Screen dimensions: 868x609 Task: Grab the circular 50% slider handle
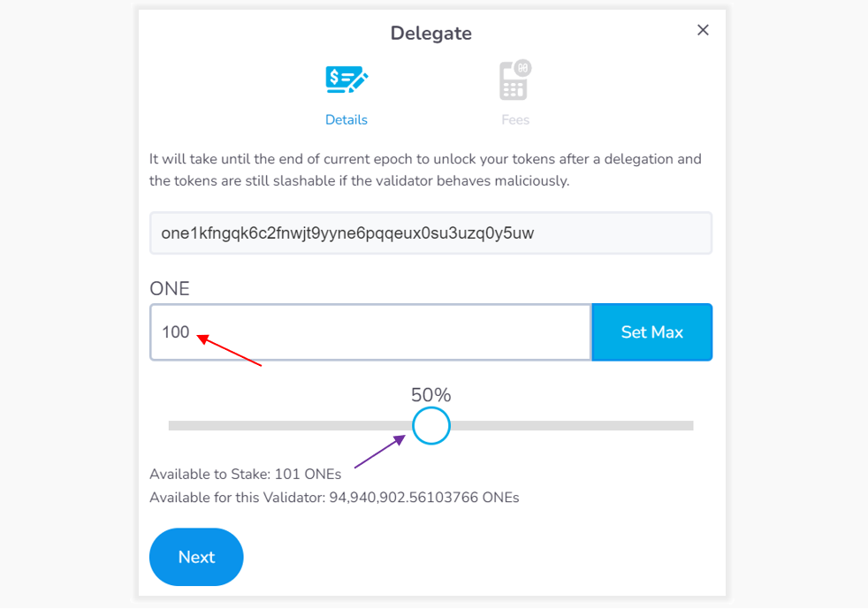point(430,426)
